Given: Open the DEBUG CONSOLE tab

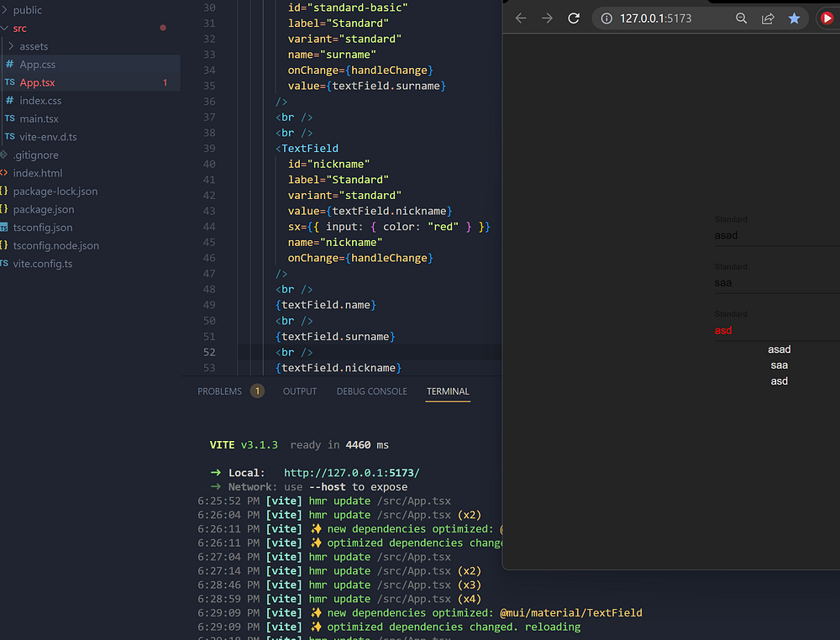Looking at the screenshot, I should point(371,391).
